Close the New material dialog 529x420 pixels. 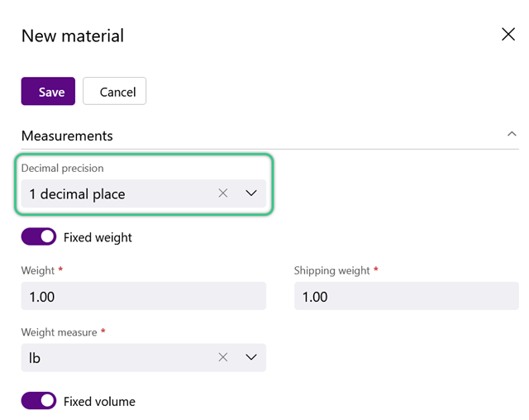508,35
